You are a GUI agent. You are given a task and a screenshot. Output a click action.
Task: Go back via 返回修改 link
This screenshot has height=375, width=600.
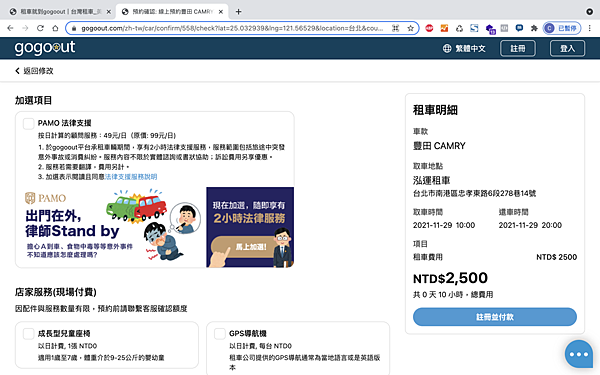34,71
